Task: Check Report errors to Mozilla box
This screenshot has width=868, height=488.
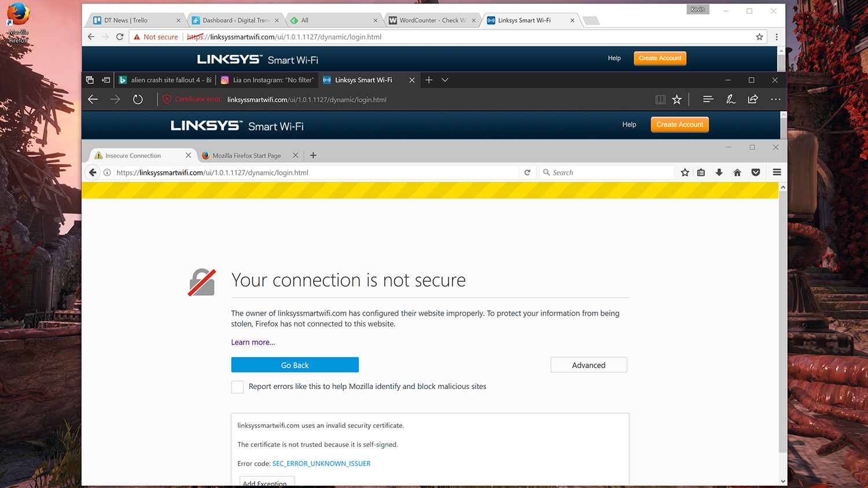Action: click(237, 387)
